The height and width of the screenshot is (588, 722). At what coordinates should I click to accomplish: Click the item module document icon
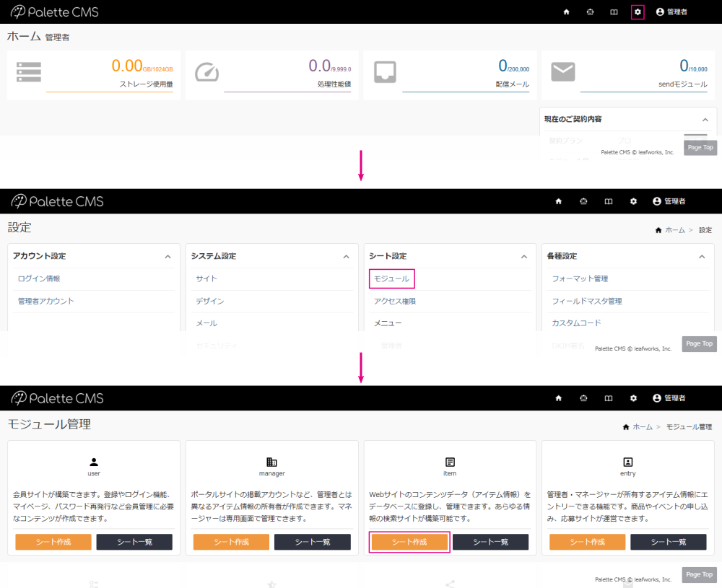click(450, 462)
